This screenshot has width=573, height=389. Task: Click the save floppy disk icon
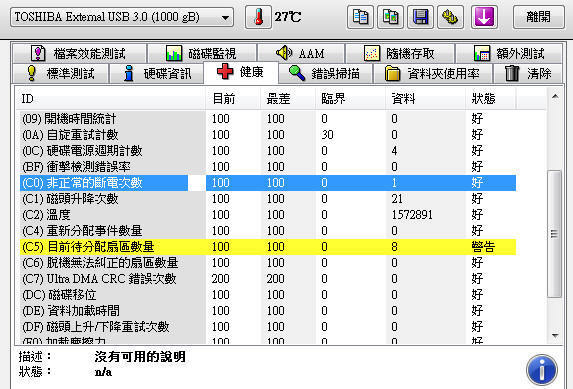click(420, 17)
